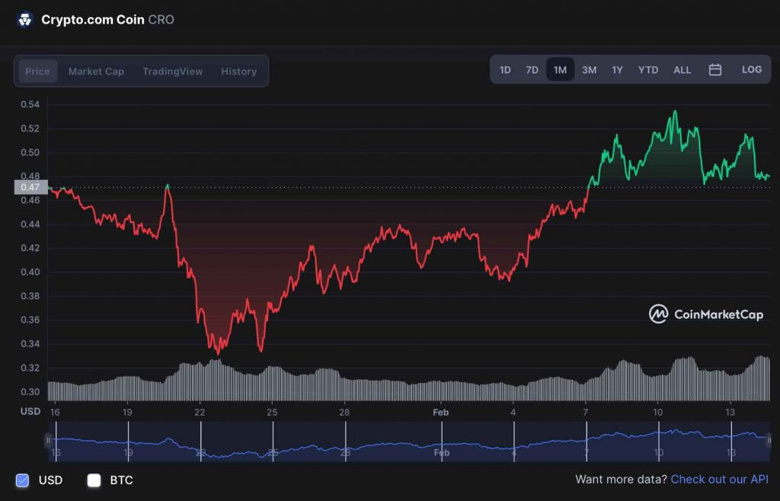Screen dimensions: 780x501
Task: Toggle the USD currency checkbox
Action: click(x=23, y=480)
